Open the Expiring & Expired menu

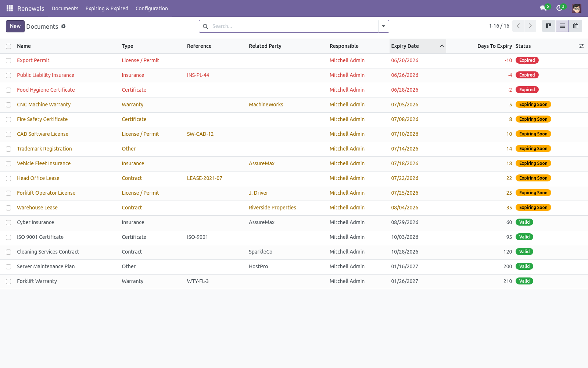coord(107,8)
